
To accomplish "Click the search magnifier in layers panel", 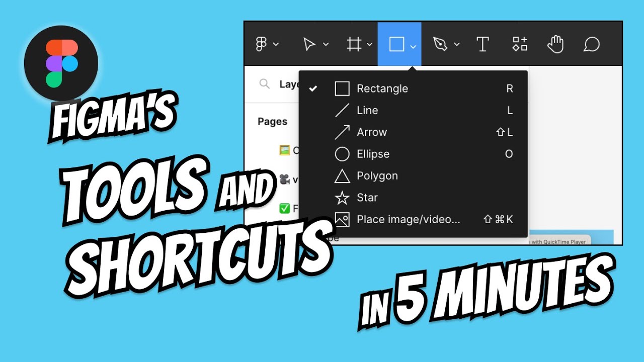I will click(264, 84).
